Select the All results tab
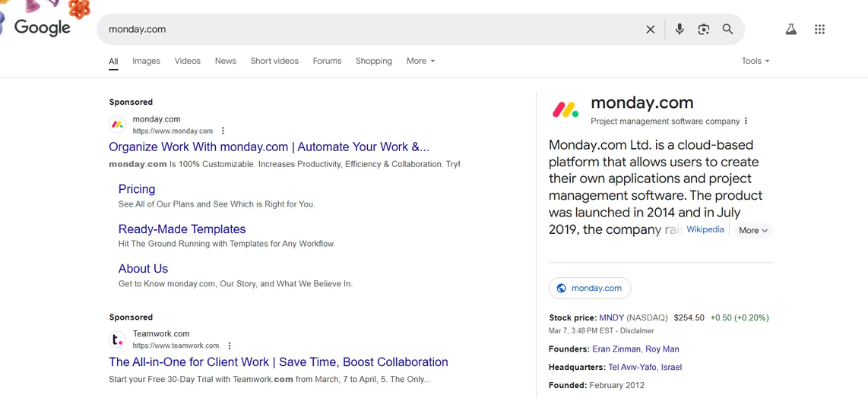Image resolution: width=868 pixels, height=404 pixels. pyautogui.click(x=113, y=62)
